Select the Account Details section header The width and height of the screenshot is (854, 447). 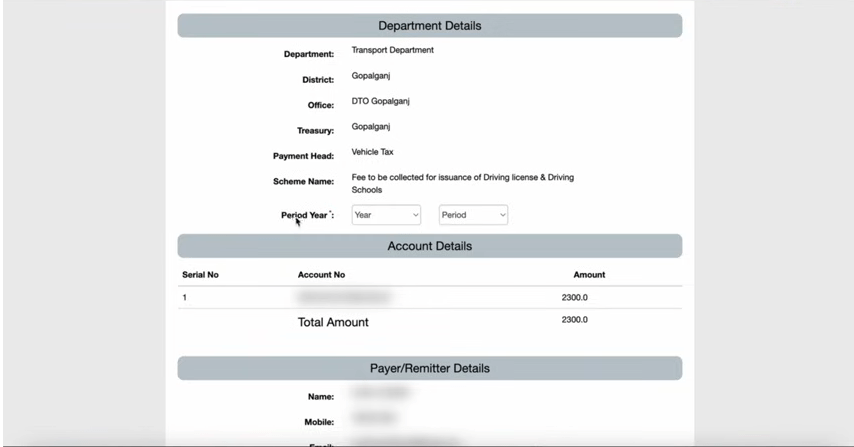(429, 246)
